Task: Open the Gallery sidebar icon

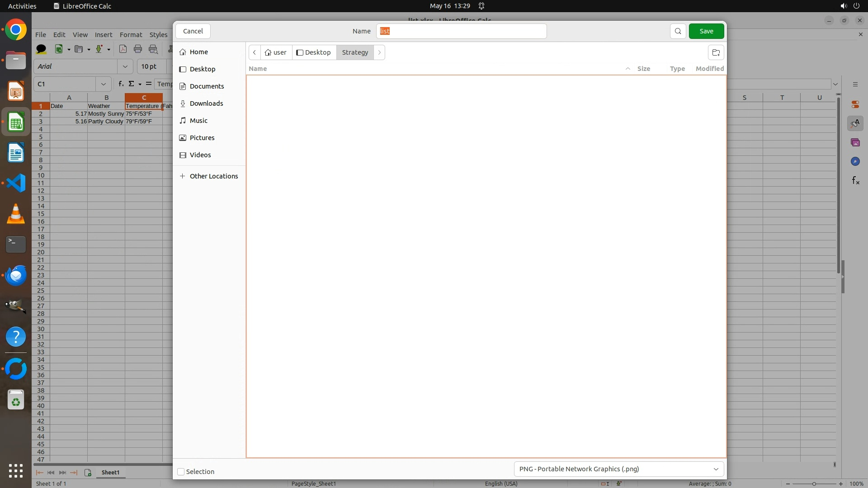Action: 855,143
